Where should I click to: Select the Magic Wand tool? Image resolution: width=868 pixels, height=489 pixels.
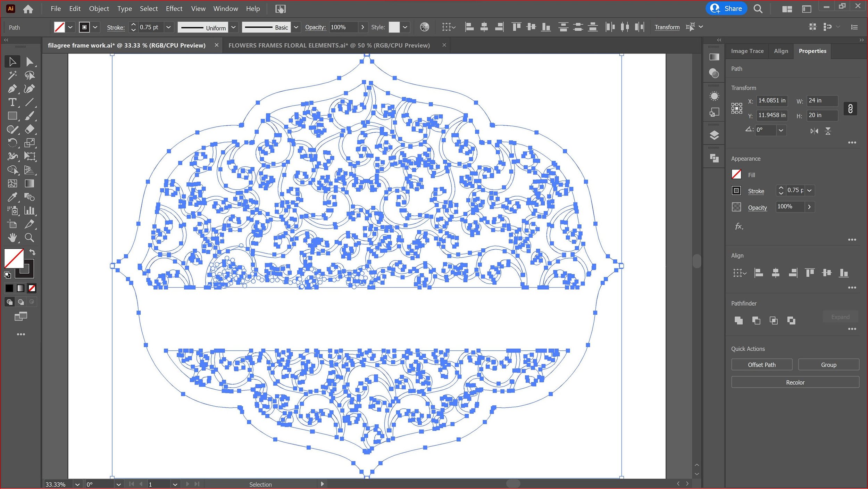coord(12,75)
